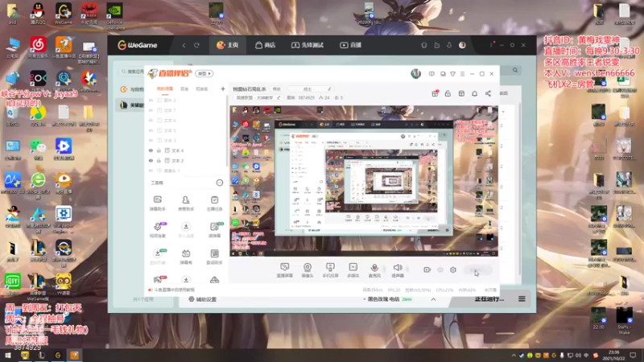Refresh the WeGame page
644x362 pixels.
coord(196,45)
